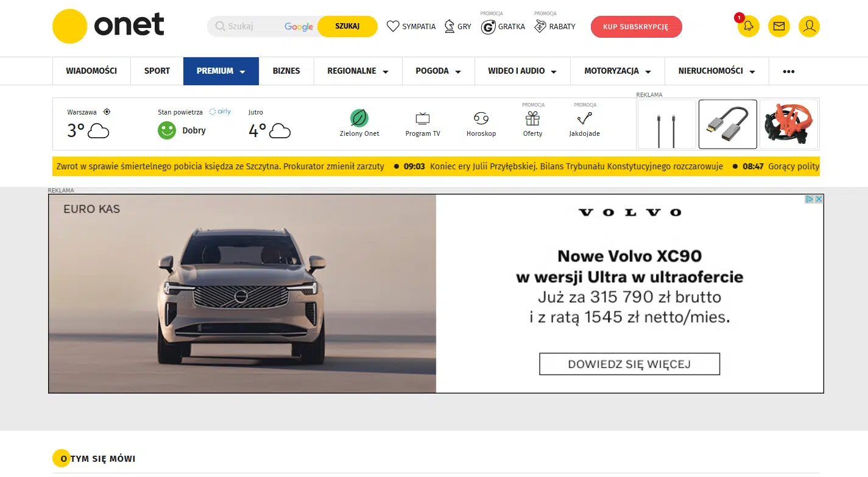This screenshot has height=477, width=868.
Task: Open Zielony Onet leaf icon
Action: pos(359,118)
